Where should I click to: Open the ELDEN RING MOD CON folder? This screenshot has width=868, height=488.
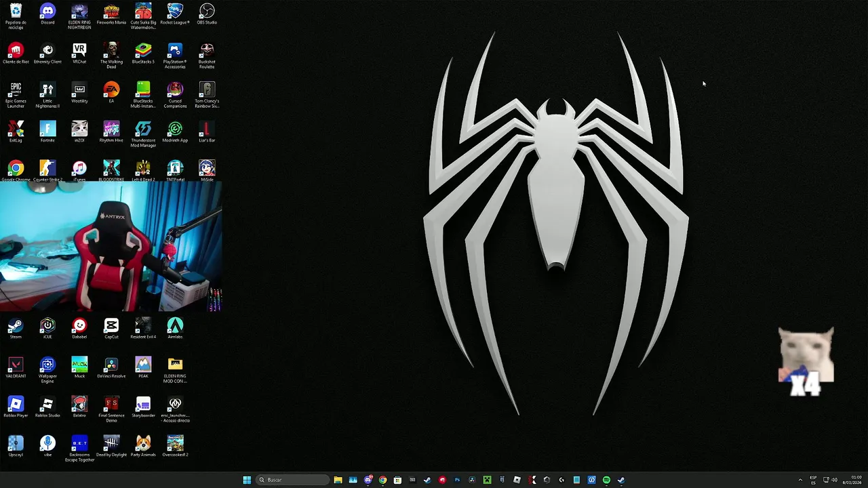point(175,370)
